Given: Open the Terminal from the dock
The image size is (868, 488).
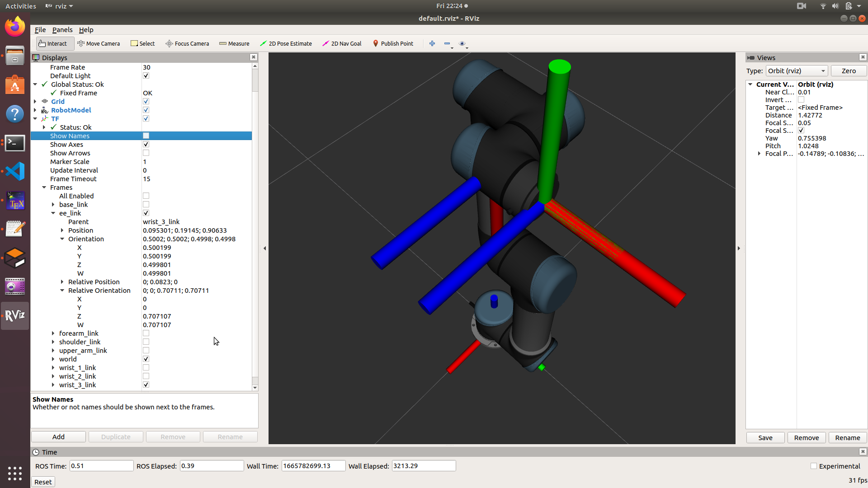Looking at the screenshot, I should (15, 143).
